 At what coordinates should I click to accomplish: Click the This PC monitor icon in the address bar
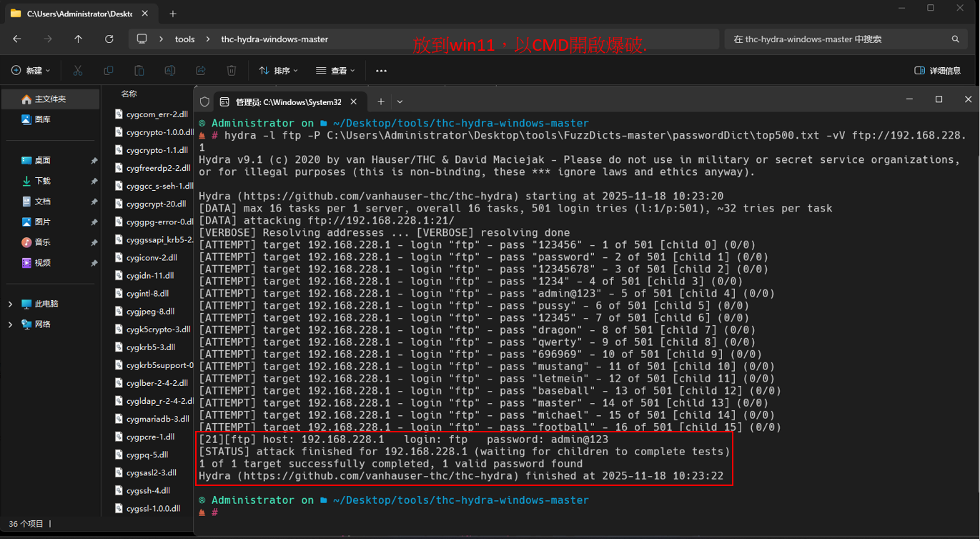coord(142,39)
